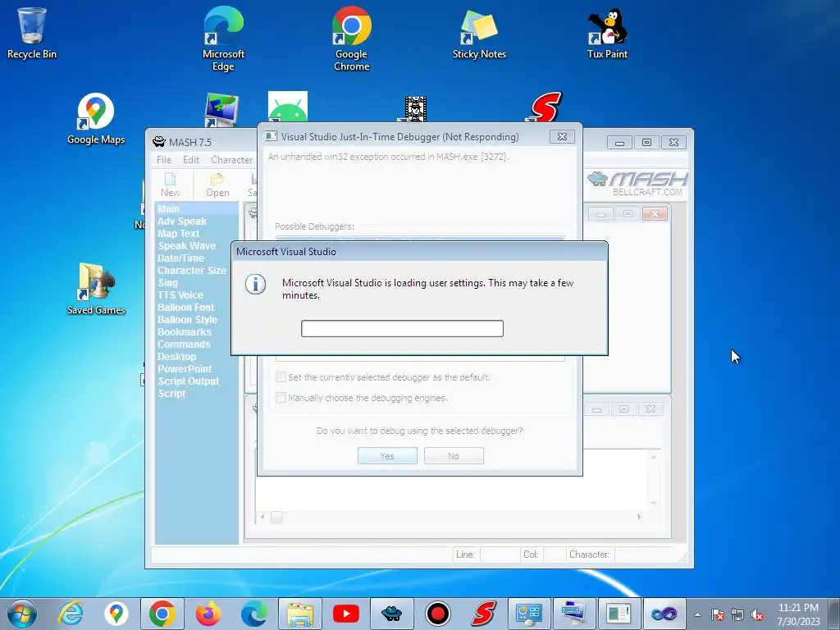This screenshot has height=630, width=840.
Task: Click the Android robot desktop icon
Action: (x=288, y=107)
